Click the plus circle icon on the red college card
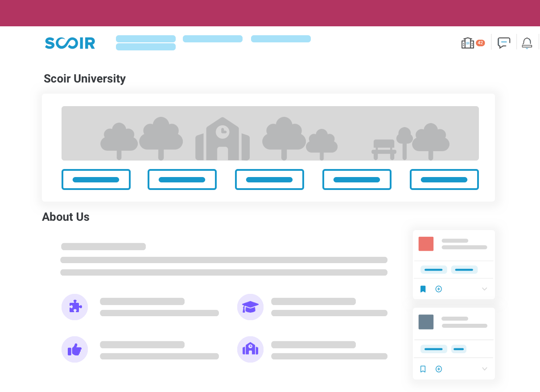540x392 pixels. click(439, 289)
